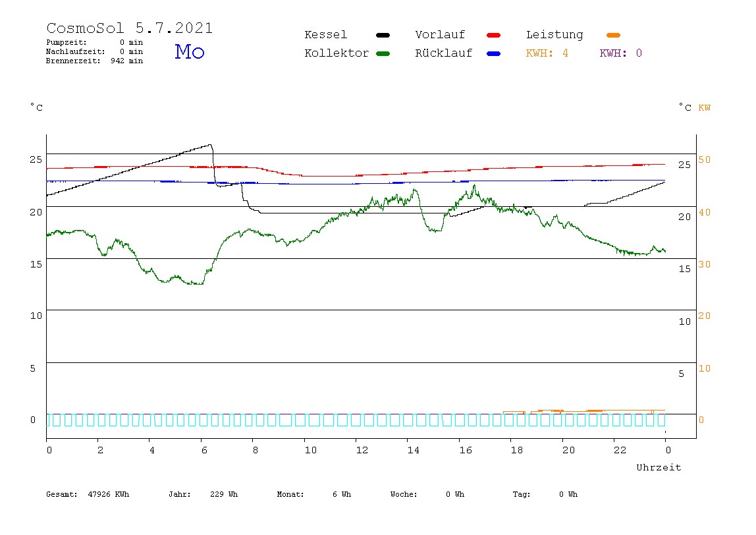This screenshot has width=756, height=535.
Task: Click the right-side "°C" axis unit label
Action: click(685, 107)
